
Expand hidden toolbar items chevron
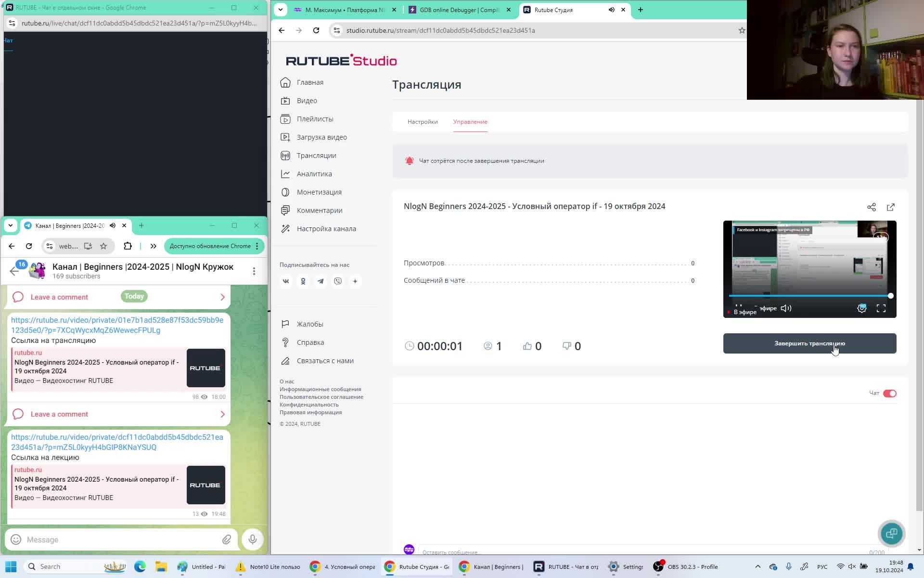[154, 246]
